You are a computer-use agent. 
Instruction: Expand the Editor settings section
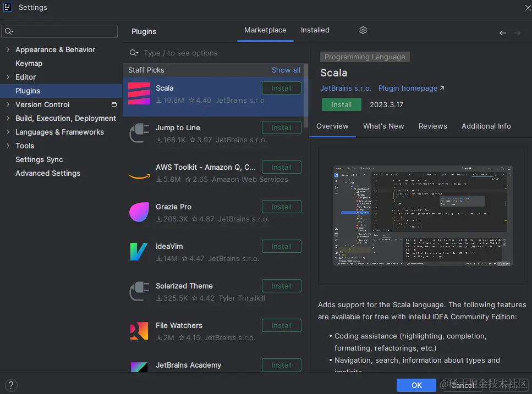8,77
